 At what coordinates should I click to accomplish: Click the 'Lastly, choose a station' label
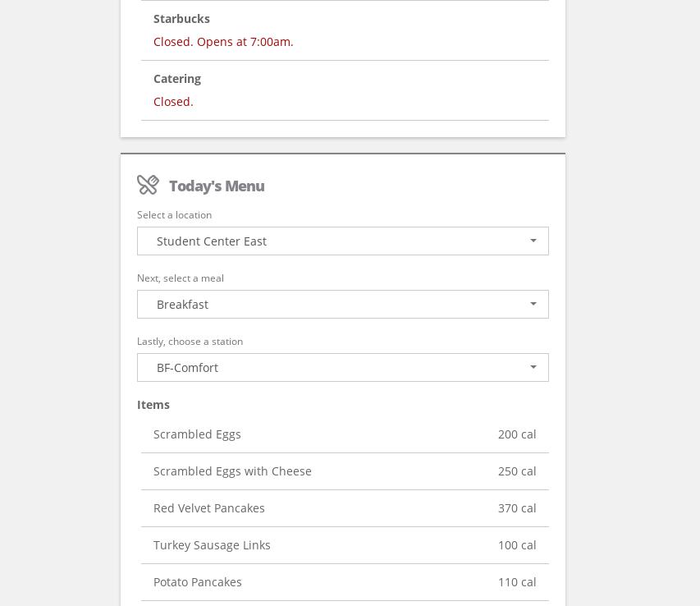[x=190, y=342]
